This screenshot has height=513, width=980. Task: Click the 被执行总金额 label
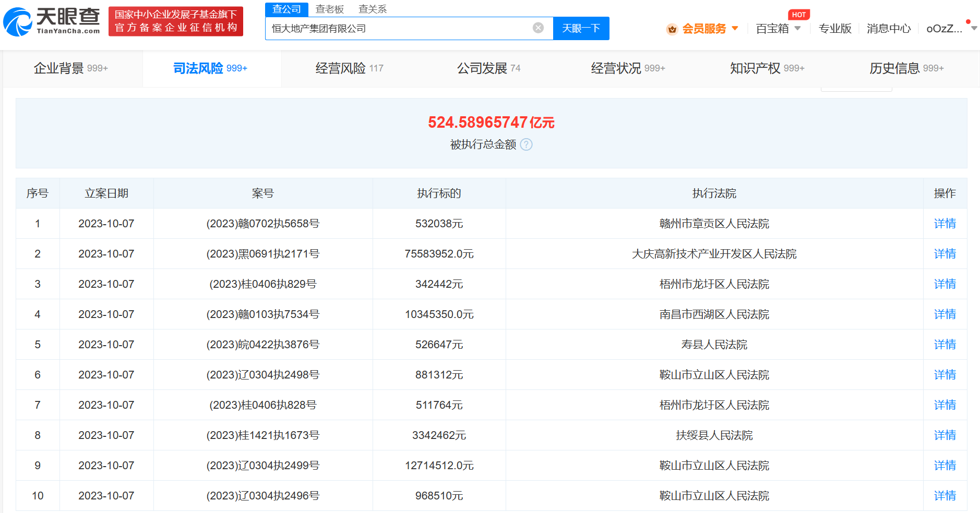[483, 144]
